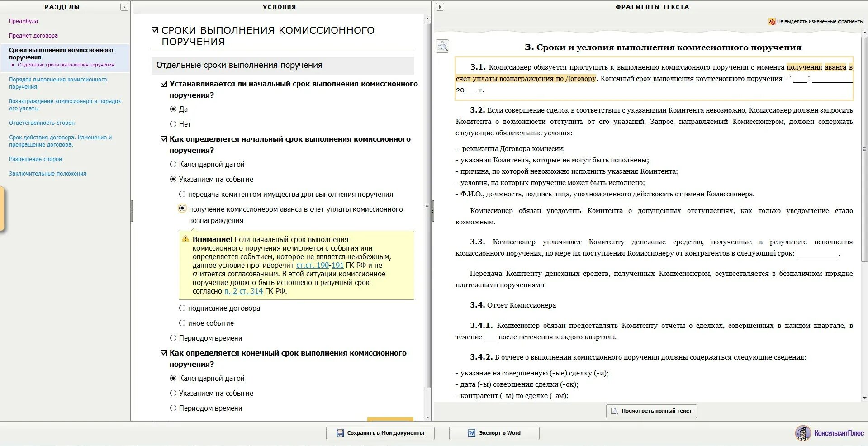Click the heading Отдельные сроки выполнения поручения

pyautogui.click(x=239, y=65)
